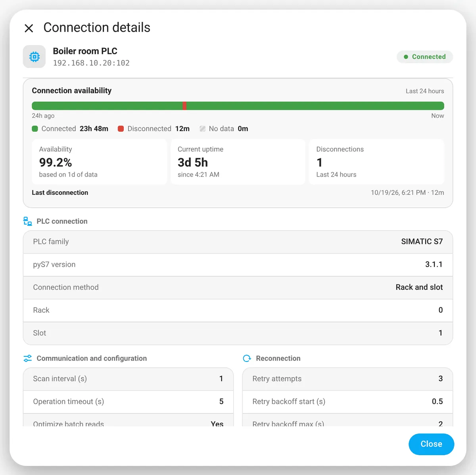
Task: Click the green Connected legend swatch
Action: point(35,129)
